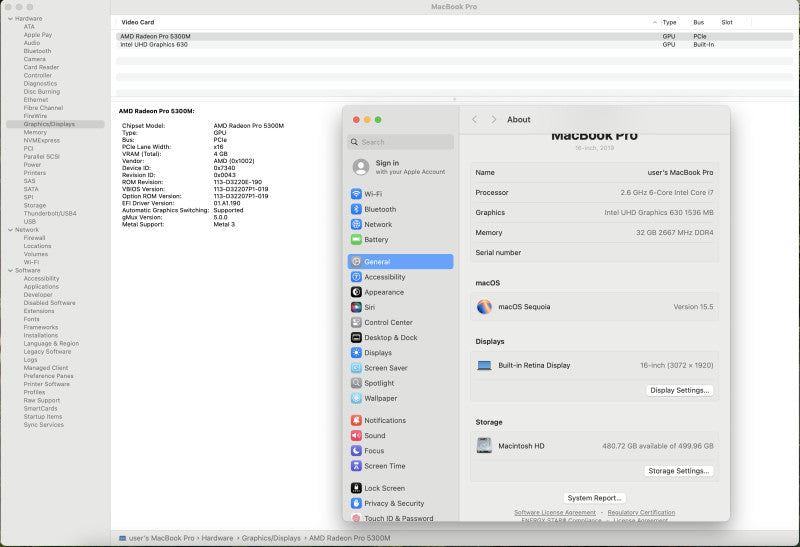Image resolution: width=800 pixels, height=547 pixels.
Task: Select Applications under Software
Action: coord(41,287)
